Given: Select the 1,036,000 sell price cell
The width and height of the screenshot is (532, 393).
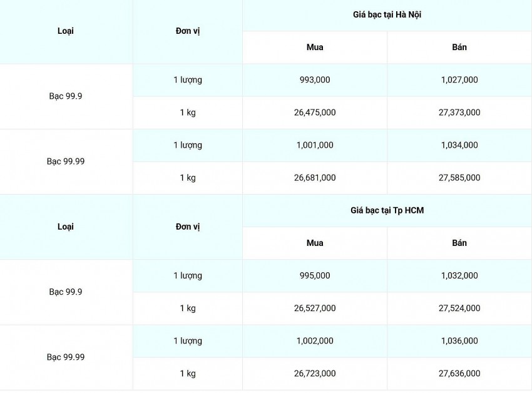Looking at the screenshot, I should [x=459, y=341].
